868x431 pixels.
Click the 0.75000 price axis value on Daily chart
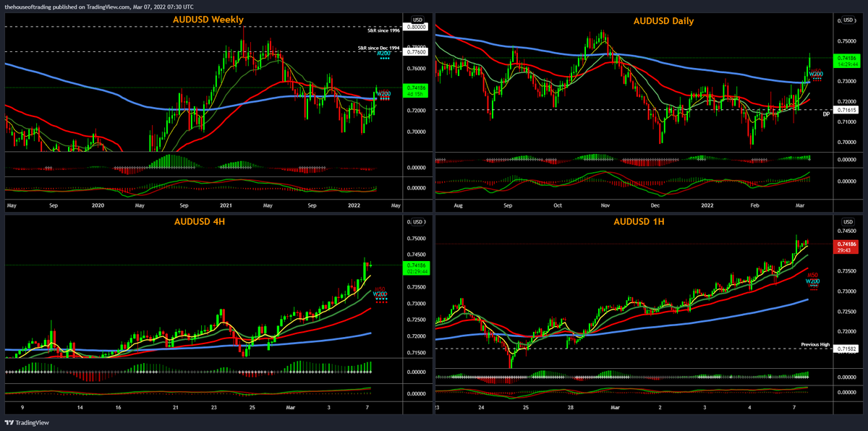(846, 41)
